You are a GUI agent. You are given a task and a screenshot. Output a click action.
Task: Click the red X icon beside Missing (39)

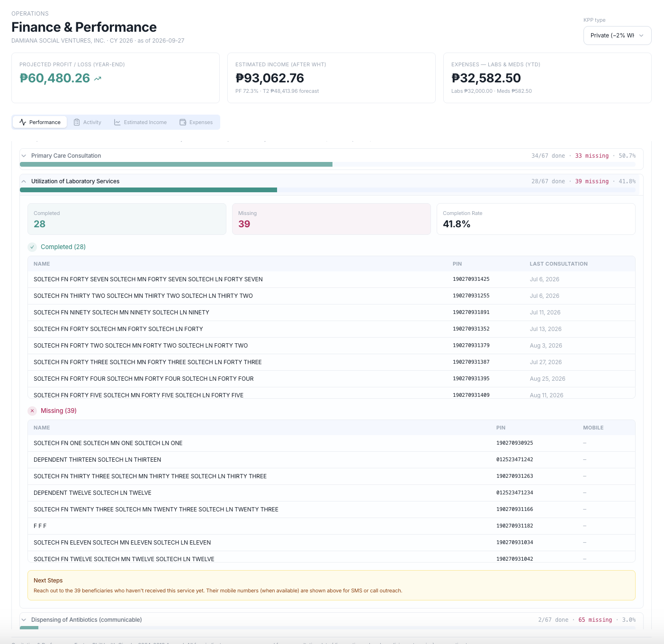coord(32,411)
